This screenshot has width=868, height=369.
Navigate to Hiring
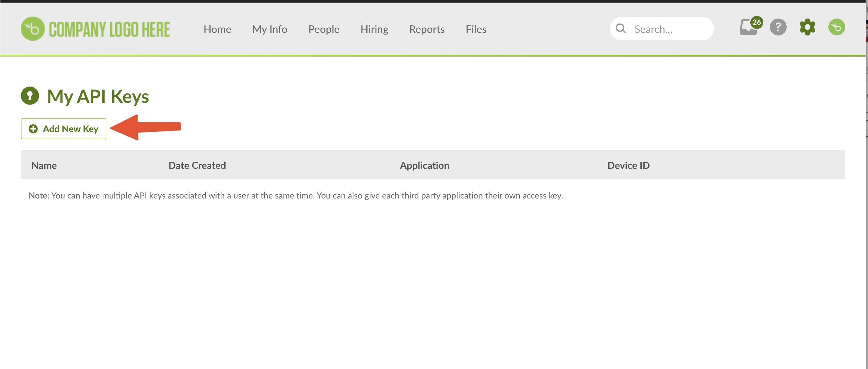375,29
